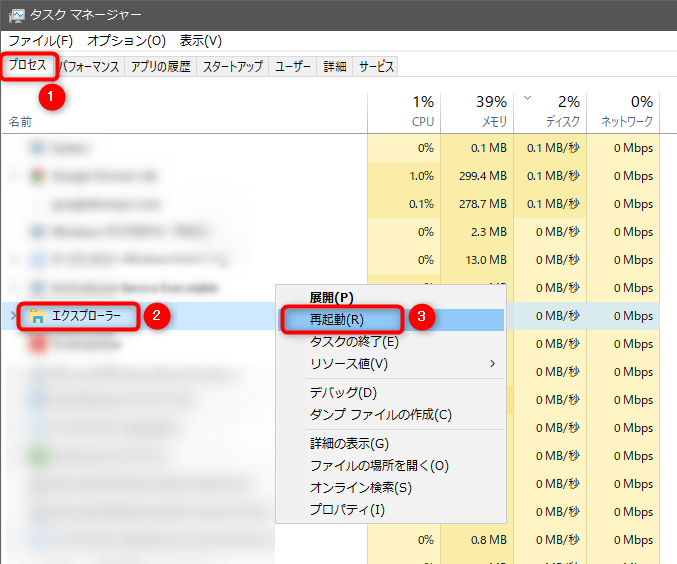Open the 表示(V) menu
Image resolution: width=677 pixels, height=564 pixels.
click(x=201, y=41)
